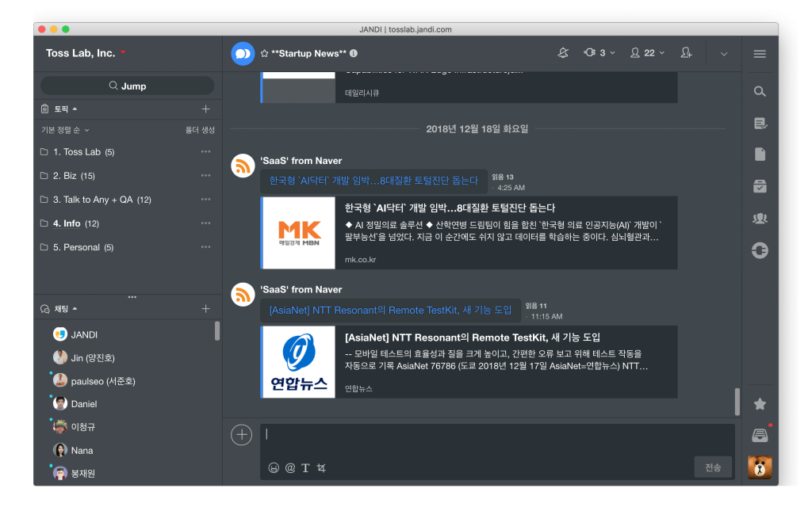The image size is (812, 530).
Task: Open the invite member icon in header
Action: coord(686,53)
